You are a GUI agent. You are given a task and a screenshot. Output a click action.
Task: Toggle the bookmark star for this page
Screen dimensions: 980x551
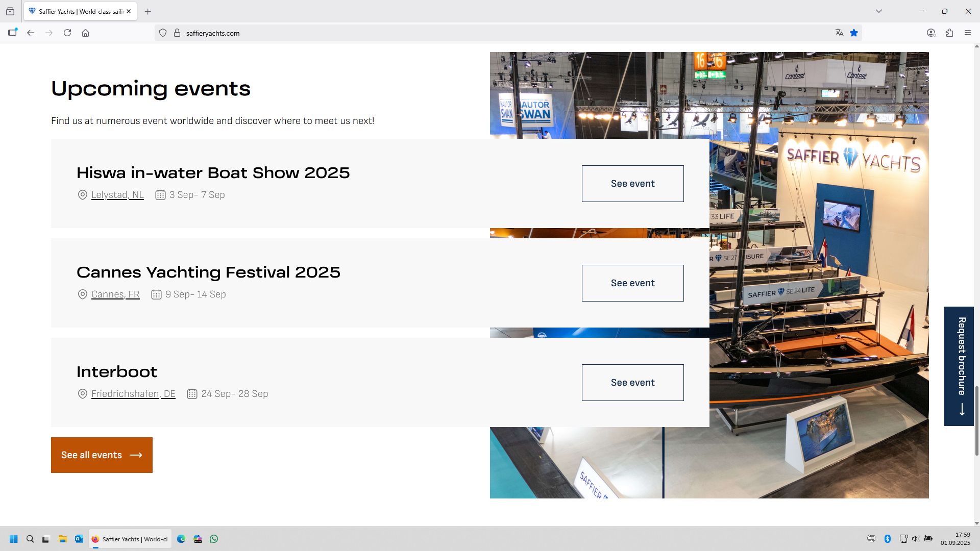854,33
